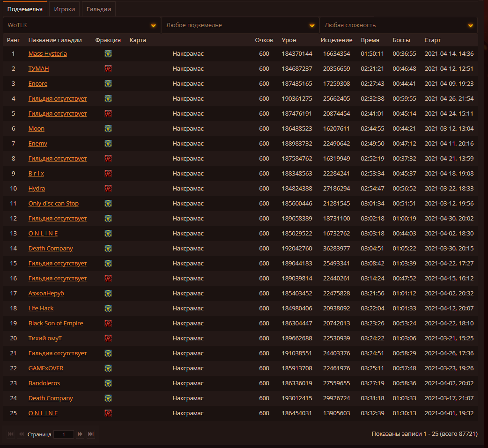
Task: Open the Only disc can Stop guild link
Action: [53, 204]
